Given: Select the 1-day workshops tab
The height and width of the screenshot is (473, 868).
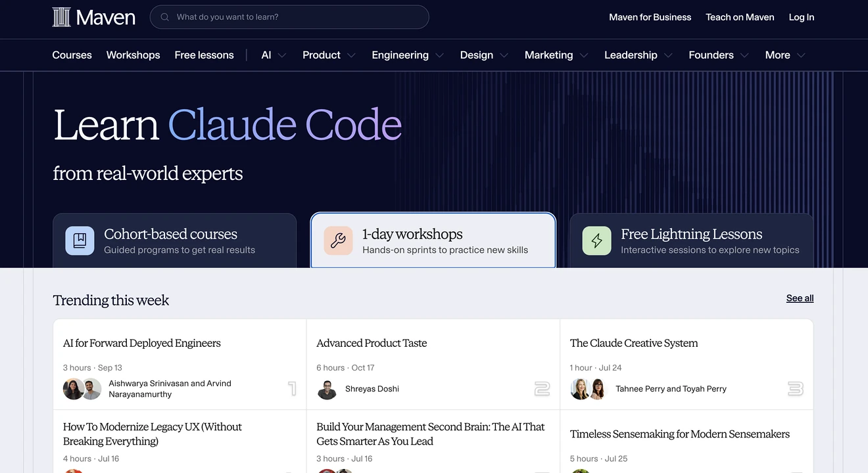Looking at the screenshot, I should [x=433, y=240].
